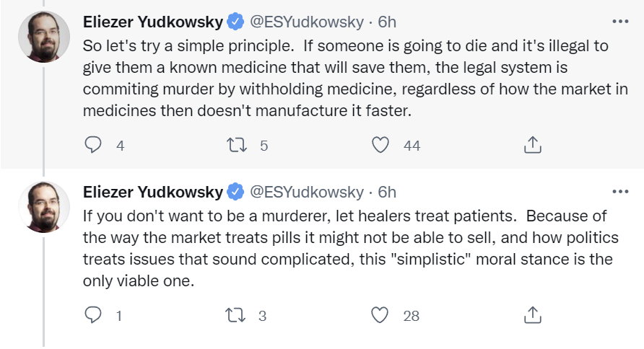
Task: Share the "let healers treat patients" tweet
Action: coord(532,315)
